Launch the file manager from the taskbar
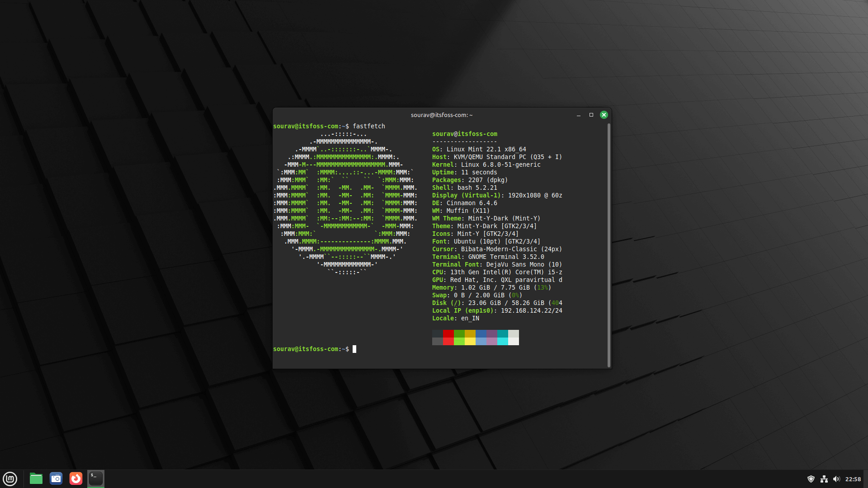 [x=35, y=479]
